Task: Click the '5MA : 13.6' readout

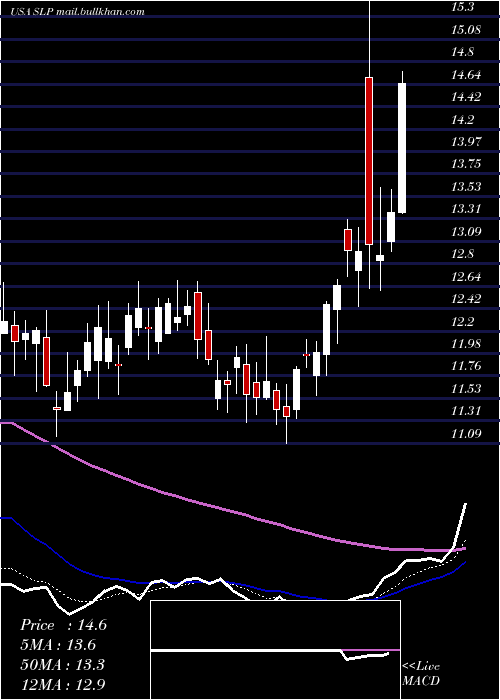Action: coord(58,645)
